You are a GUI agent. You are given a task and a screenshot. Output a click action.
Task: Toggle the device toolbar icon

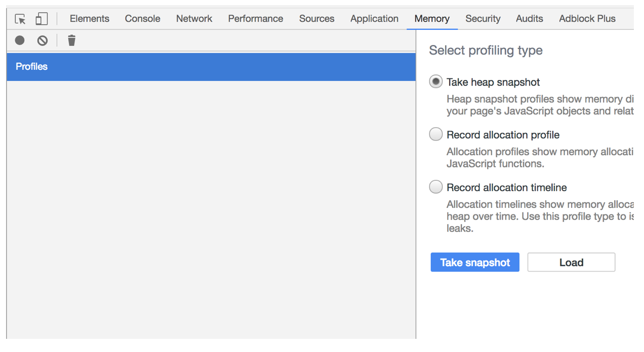[42, 19]
